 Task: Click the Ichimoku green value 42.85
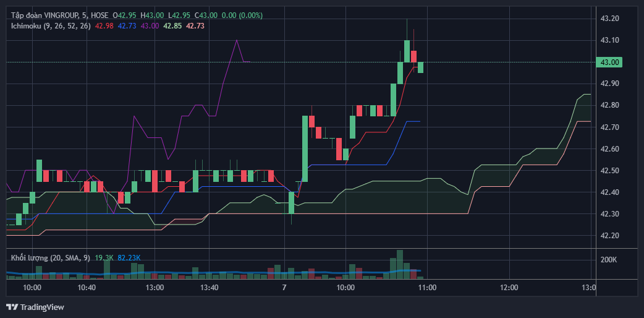173,25
